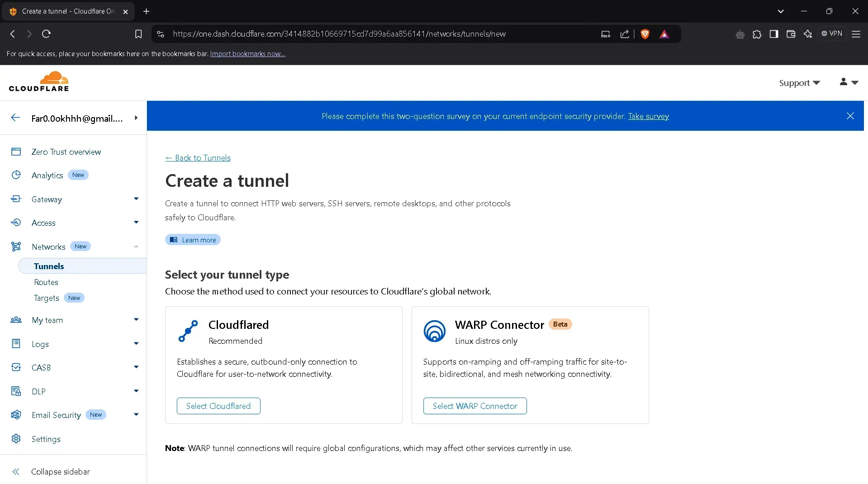Open the Zero Trust overview sidebar icon
The width and height of the screenshot is (868, 484).
point(16,152)
